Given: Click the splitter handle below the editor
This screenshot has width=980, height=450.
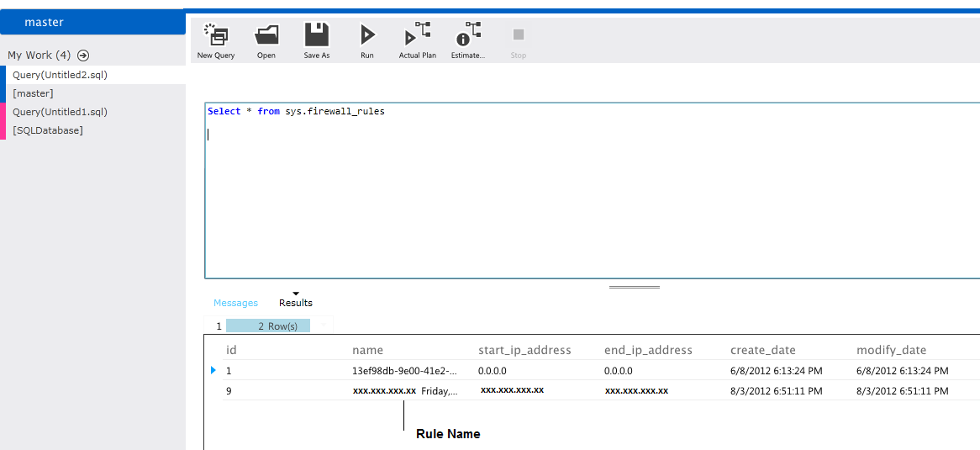Looking at the screenshot, I should 635,287.
